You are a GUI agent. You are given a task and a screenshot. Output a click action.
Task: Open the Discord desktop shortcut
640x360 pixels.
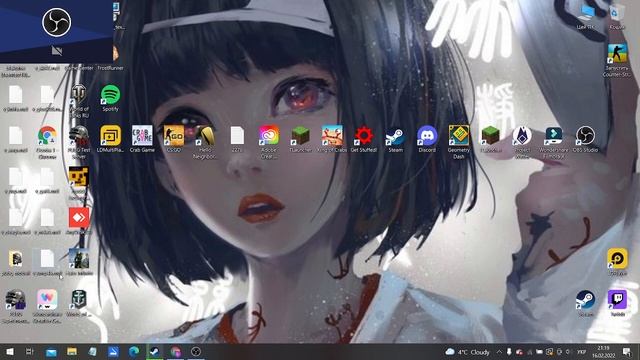click(x=427, y=136)
